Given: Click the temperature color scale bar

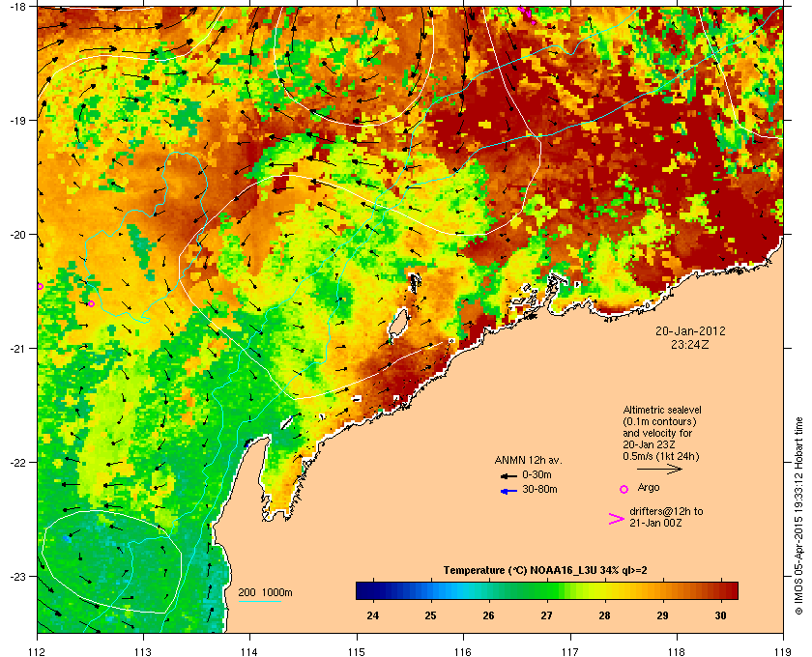Looking at the screenshot, I should (x=547, y=590).
